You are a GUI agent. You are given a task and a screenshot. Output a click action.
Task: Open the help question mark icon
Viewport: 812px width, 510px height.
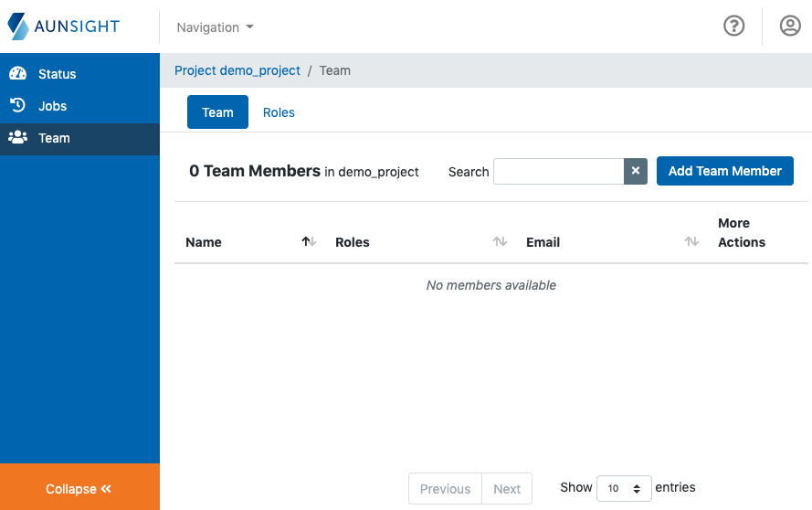tap(733, 27)
